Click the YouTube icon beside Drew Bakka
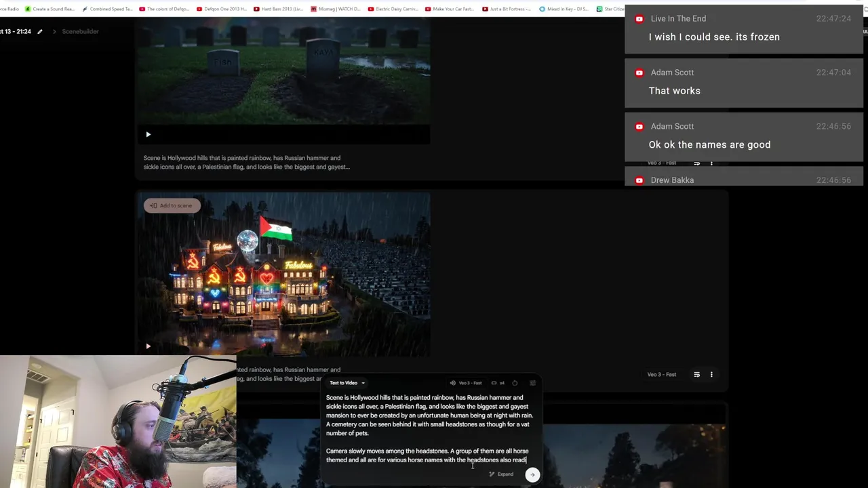The height and width of the screenshot is (488, 868). pos(639,180)
